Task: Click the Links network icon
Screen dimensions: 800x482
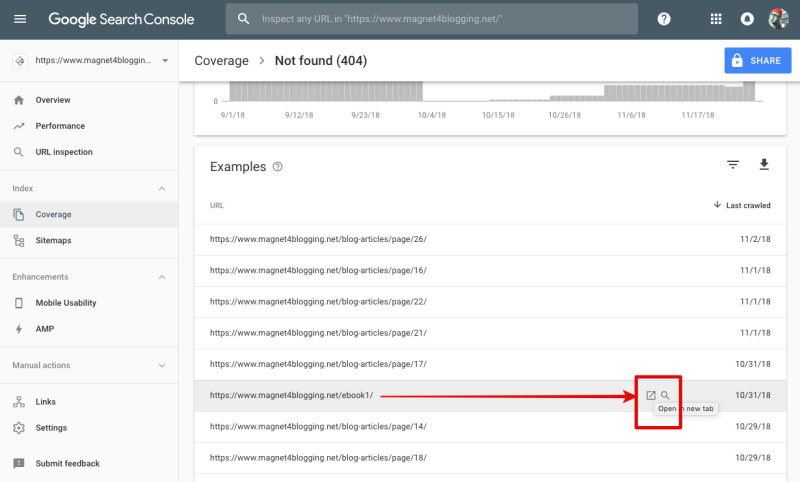Action: (19, 402)
